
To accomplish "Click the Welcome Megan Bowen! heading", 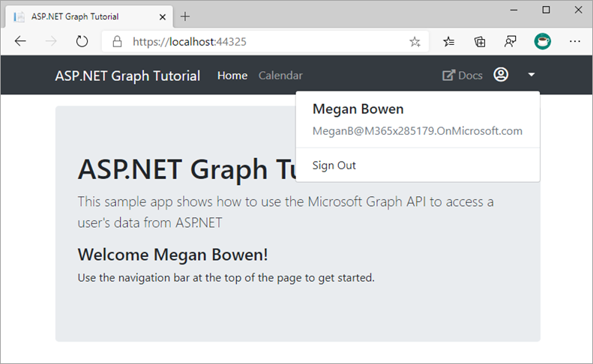I will (x=172, y=255).
